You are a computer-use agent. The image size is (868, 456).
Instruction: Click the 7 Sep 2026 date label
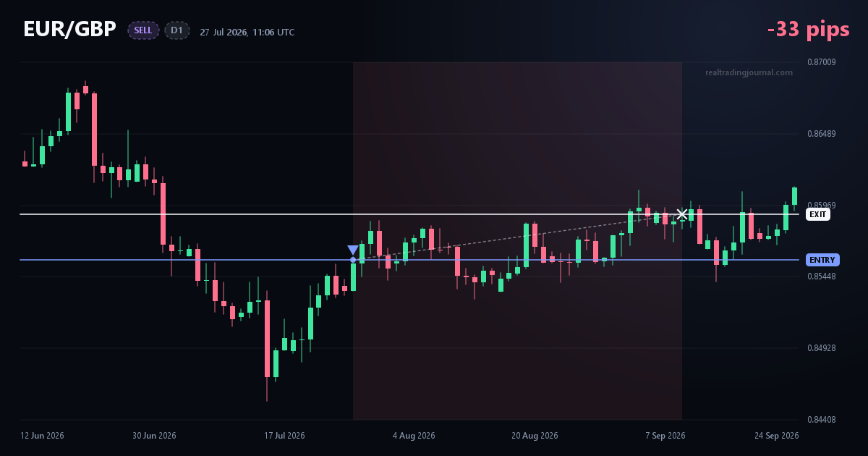click(x=665, y=436)
